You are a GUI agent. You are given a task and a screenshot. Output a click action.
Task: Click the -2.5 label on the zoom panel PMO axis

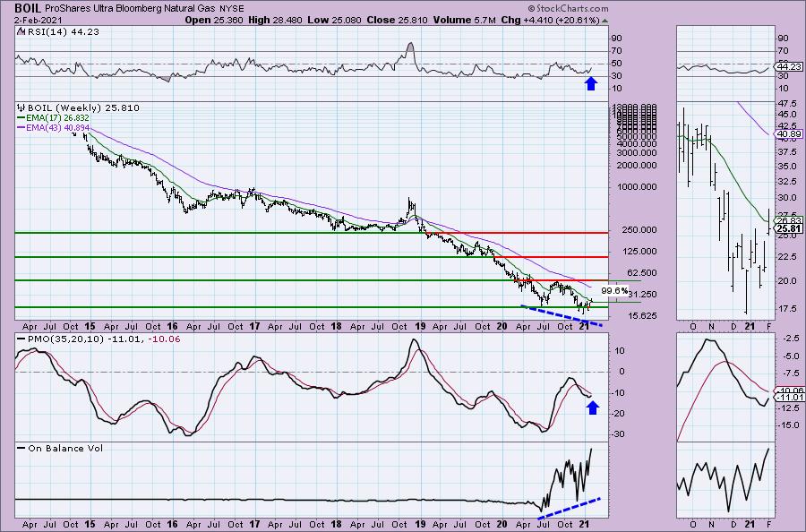point(790,339)
